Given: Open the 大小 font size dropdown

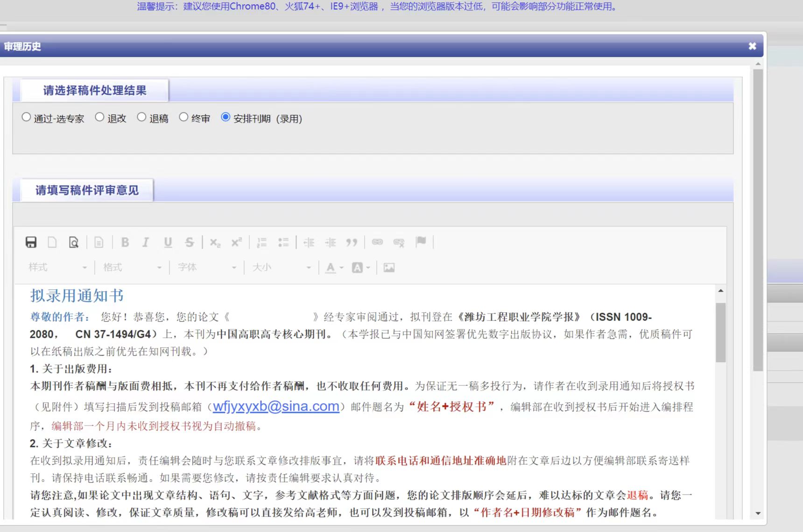Looking at the screenshot, I should click(x=281, y=267).
